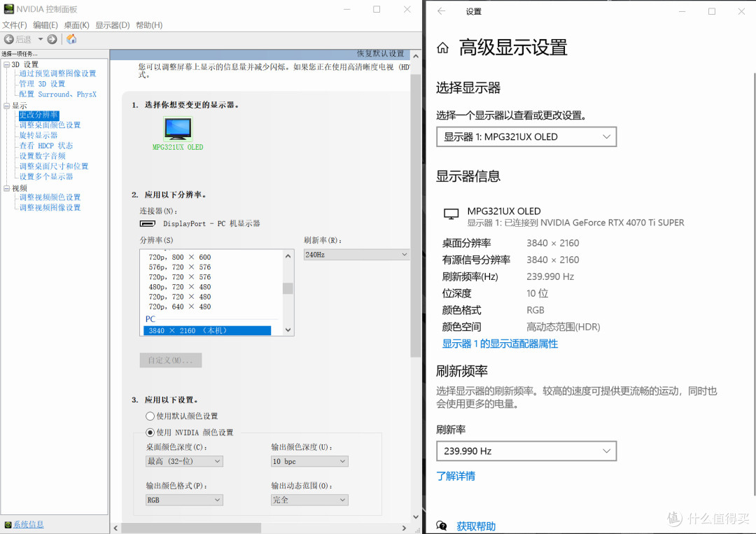The height and width of the screenshot is (534, 756).
Task: Open the 文件(F) menu
Action: (15, 25)
